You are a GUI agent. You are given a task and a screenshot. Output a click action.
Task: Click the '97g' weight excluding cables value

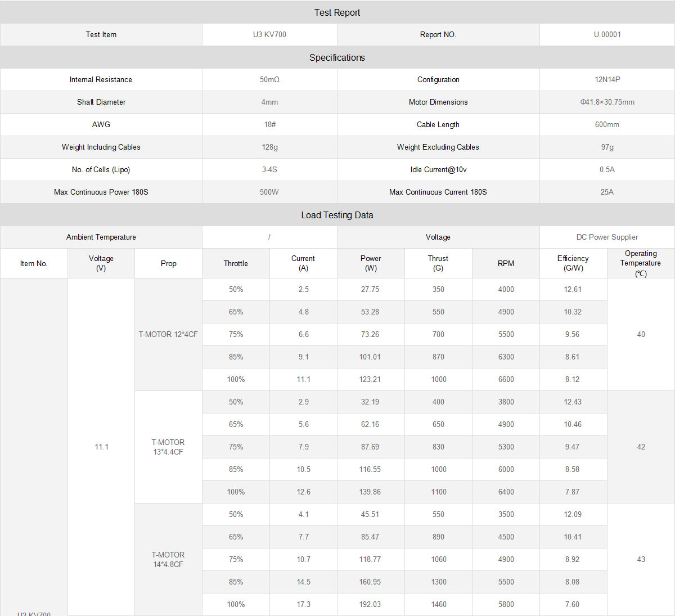pyautogui.click(x=607, y=147)
